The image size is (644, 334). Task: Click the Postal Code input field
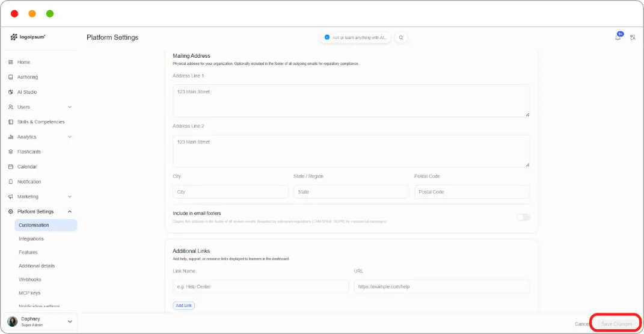coord(472,192)
